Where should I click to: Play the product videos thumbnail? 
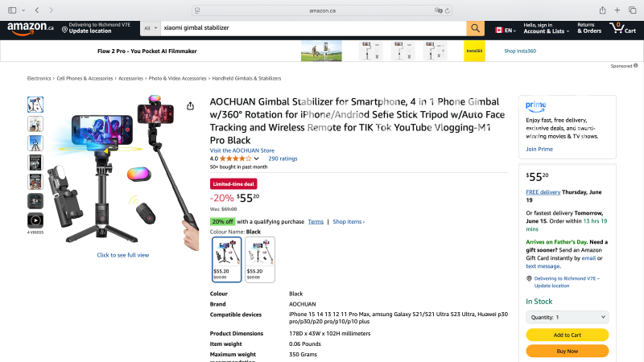[35, 220]
